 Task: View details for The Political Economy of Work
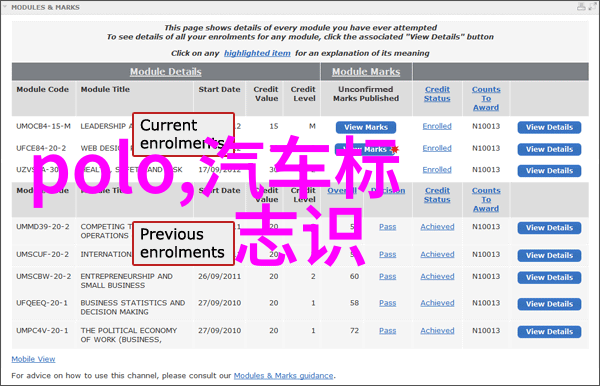549,332
